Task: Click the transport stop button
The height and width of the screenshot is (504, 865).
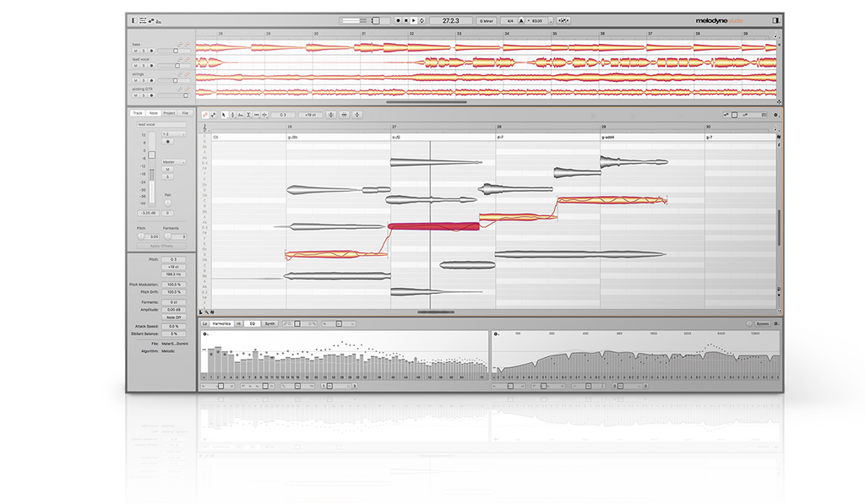Action: [406, 20]
